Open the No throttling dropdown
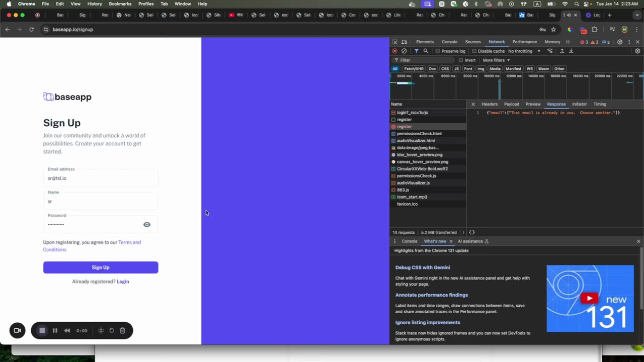The image size is (644, 362). click(524, 51)
